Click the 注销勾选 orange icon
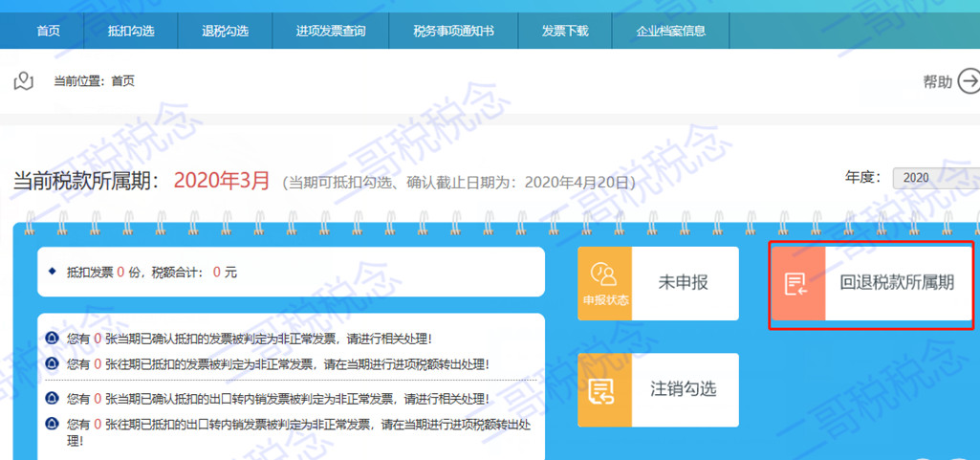The height and width of the screenshot is (460, 980). coord(604,390)
